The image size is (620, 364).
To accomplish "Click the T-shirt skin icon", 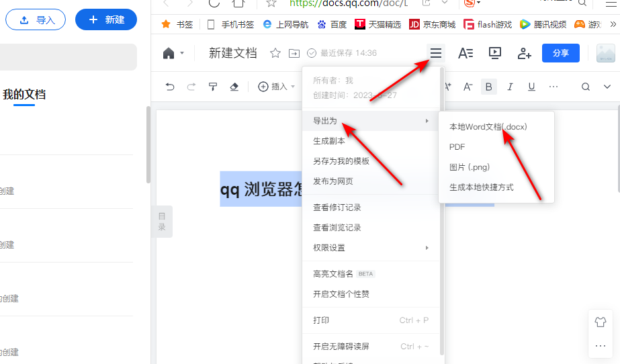I will [601, 322].
